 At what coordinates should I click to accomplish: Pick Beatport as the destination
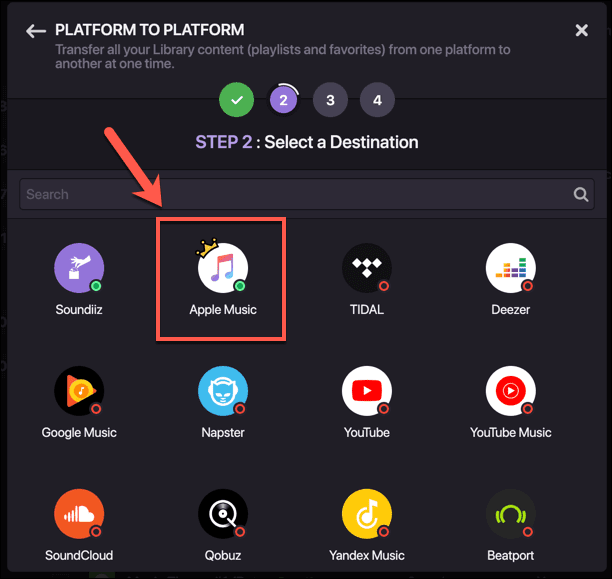(x=510, y=514)
